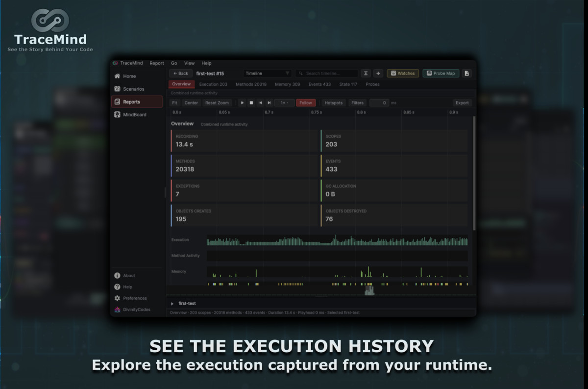Click the Exceptions 7 card
588x389 pixels.
[245, 190]
